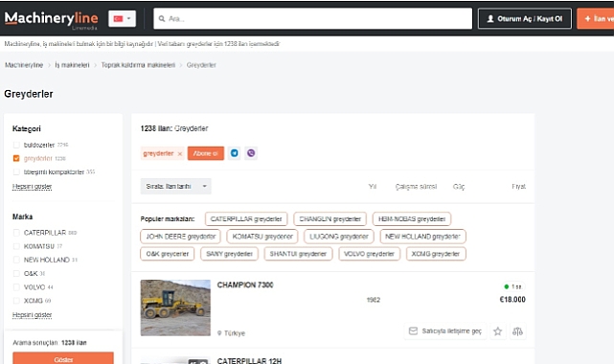Open İş makineleri breadcrumb link
Viewport: 614px width, 364px height.
click(x=72, y=65)
